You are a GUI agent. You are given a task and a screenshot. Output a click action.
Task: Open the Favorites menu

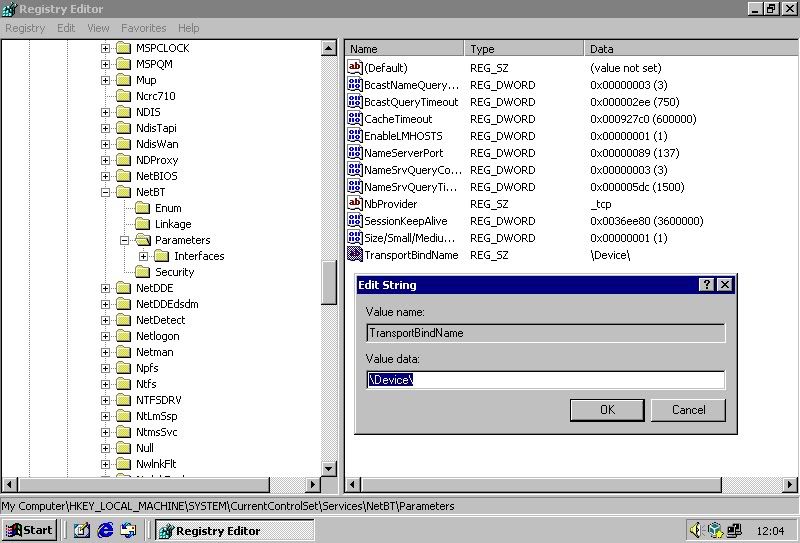pyautogui.click(x=143, y=28)
